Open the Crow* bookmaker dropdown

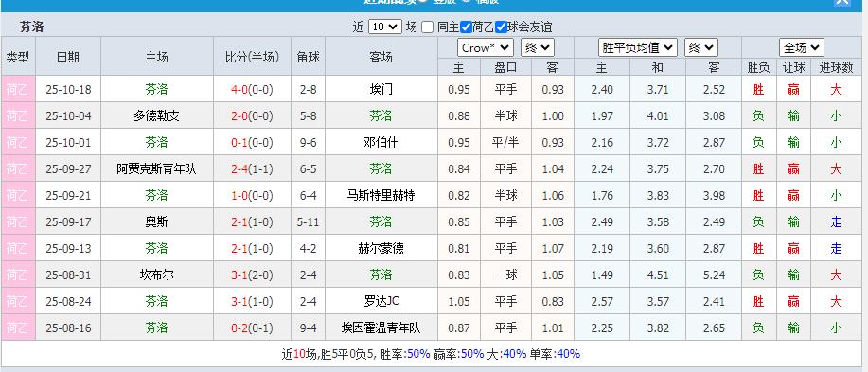click(486, 47)
